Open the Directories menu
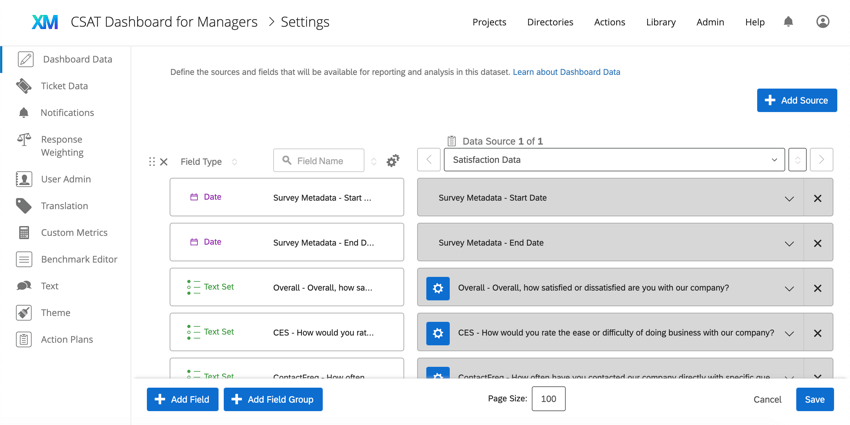The image size is (850, 425). point(550,22)
